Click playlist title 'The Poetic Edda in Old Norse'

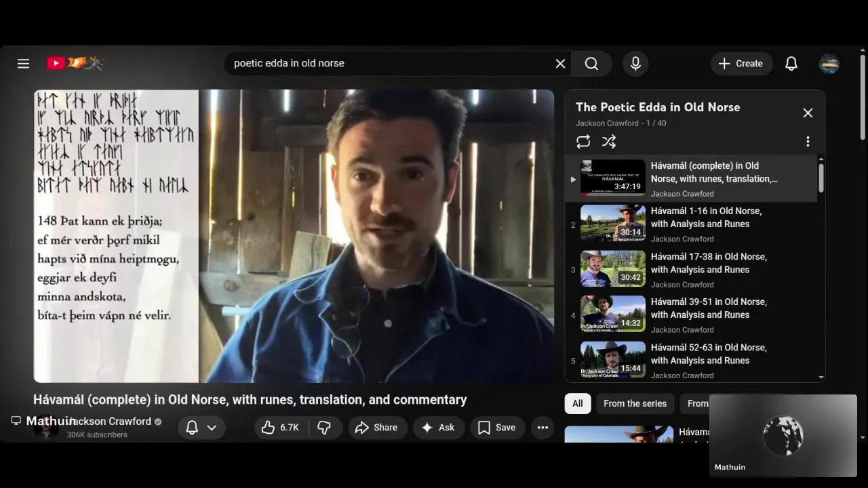point(658,107)
